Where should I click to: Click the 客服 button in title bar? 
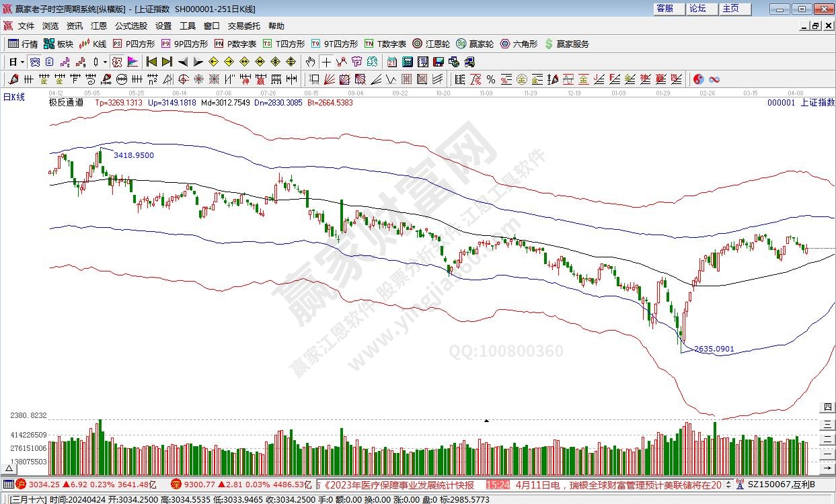click(x=664, y=9)
